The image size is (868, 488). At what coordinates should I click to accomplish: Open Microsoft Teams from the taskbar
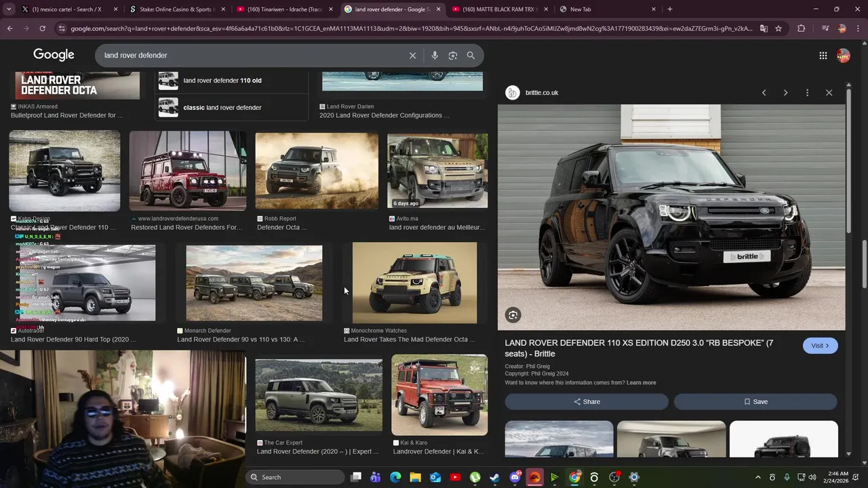tap(376, 477)
